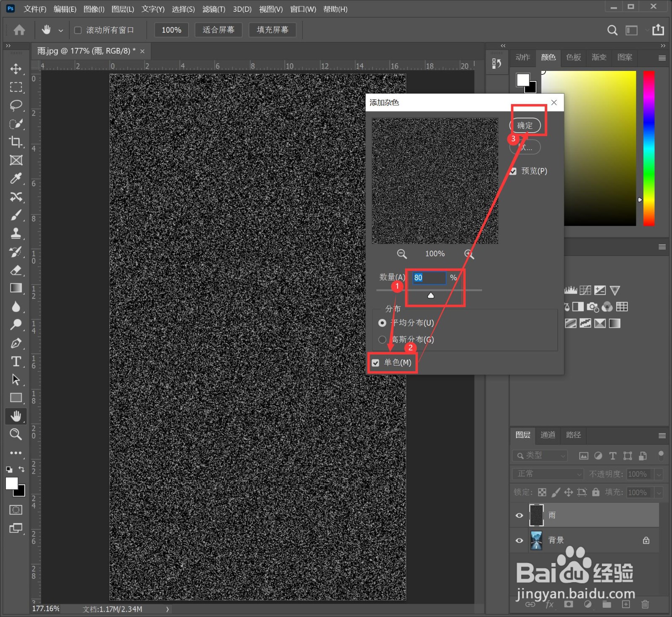Enable scroll all windows checkbox

(x=78, y=30)
